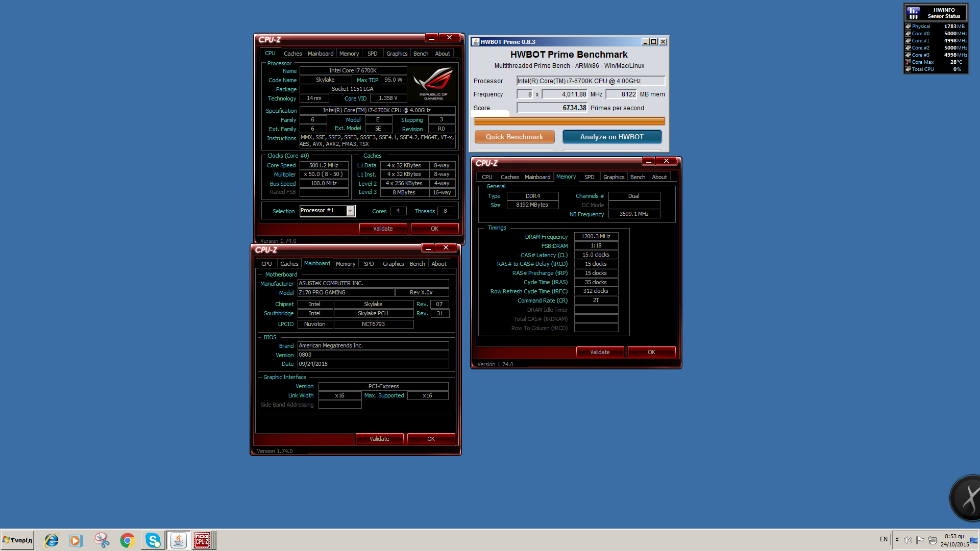Open the Snipping Tool taskbar icon
Viewport: 980px width, 551px height.
pyautogui.click(x=102, y=540)
